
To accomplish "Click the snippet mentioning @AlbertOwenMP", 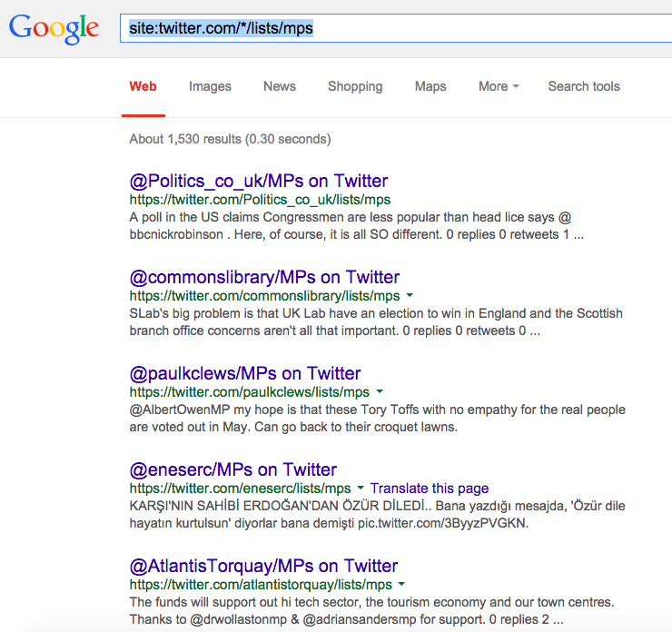I will (377, 419).
